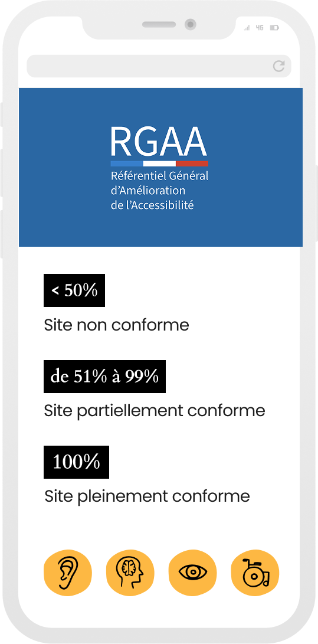This screenshot has height=644, width=318.
Task: Click the eye vision accessibility icon
Action: click(193, 572)
